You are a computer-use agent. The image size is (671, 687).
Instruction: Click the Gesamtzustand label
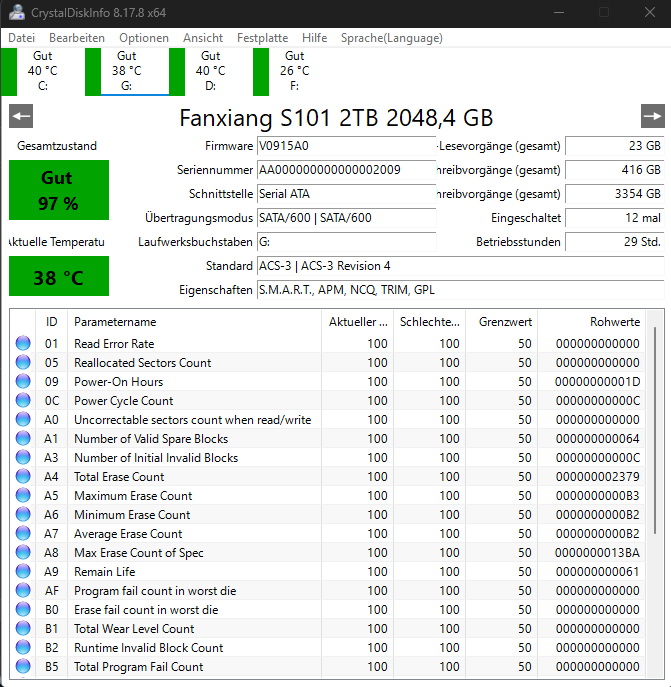pyautogui.click(x=57, y=146)
